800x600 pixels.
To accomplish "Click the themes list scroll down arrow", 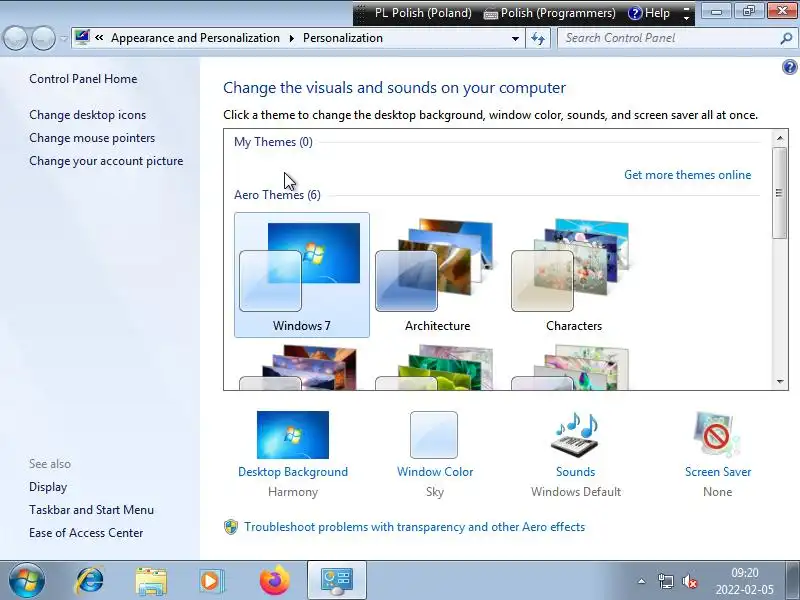I will (780, 381).
